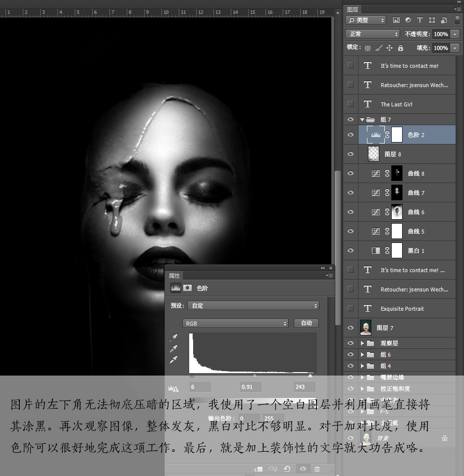Open the 类型 filter kind dropdown
464x476 pixels.
click(366, 20)
